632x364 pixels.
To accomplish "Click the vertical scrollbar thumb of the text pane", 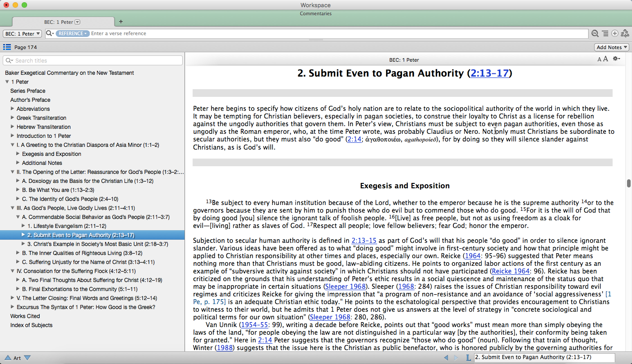I will point(629,183).
